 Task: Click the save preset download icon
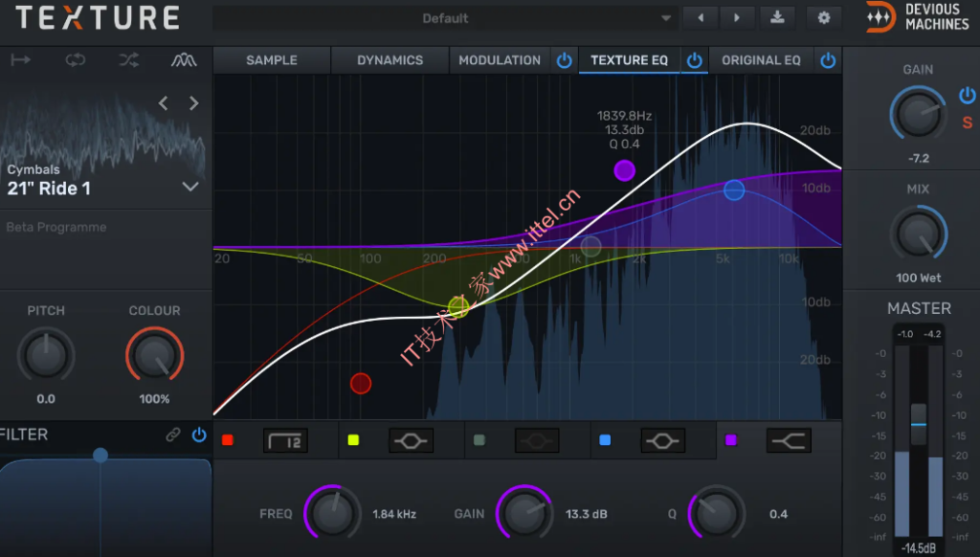point(777,17)
